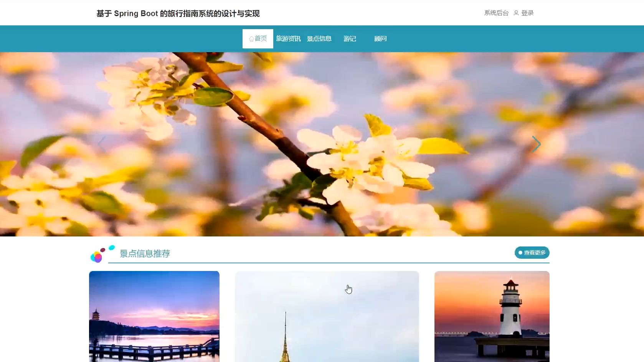The height and width of the screenshot is (362, 644).
Task: Open the 旅游资讯 menu item
Action: [x=288, y=39]
